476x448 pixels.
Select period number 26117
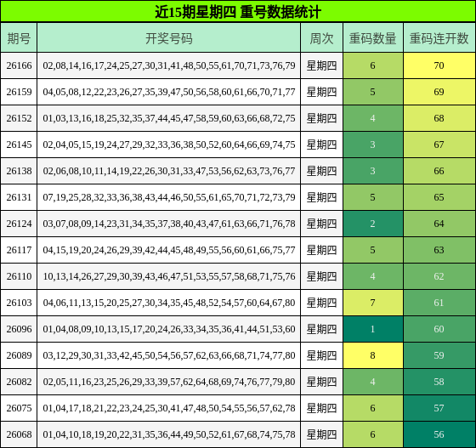point(19,250)
